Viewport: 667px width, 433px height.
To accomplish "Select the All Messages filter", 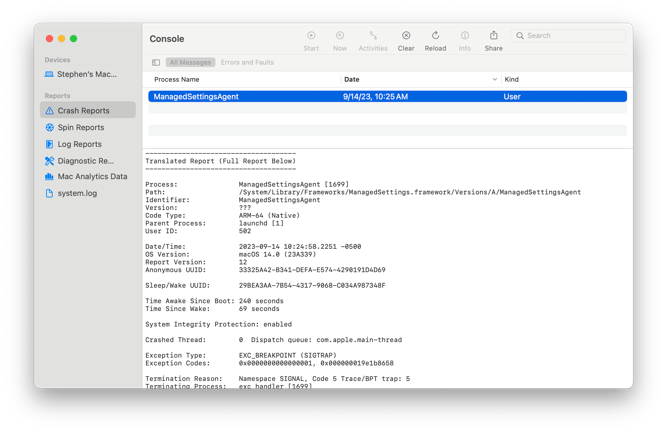I will tap(190, 63).
